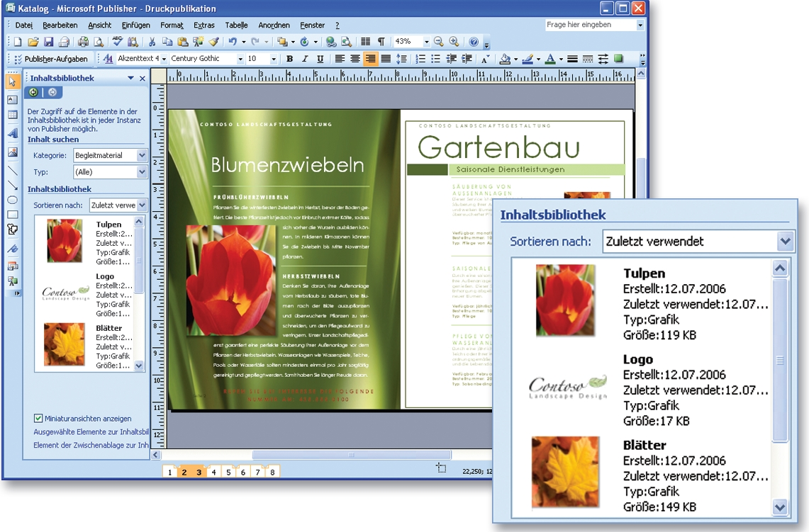This screenshot has height=532, width=809.
Task: Run the spelling check tool
Action: [x=117, y=42]
